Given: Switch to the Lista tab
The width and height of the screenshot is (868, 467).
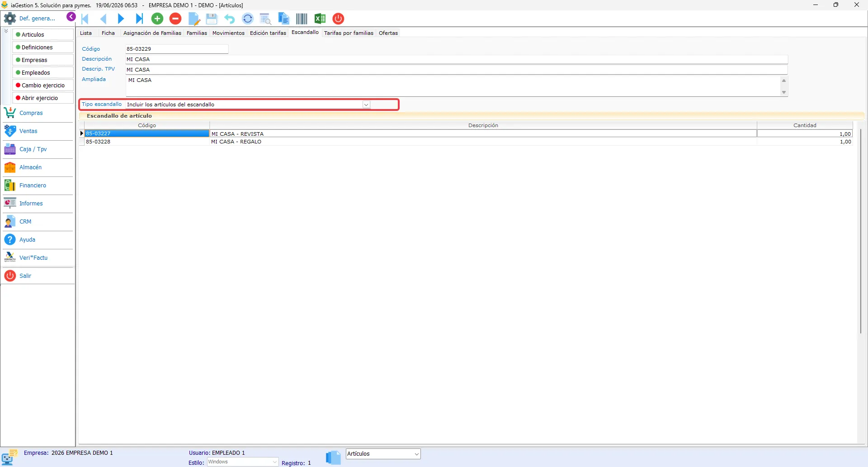Looking at the screenshot, I should click(x=86, y=33).
